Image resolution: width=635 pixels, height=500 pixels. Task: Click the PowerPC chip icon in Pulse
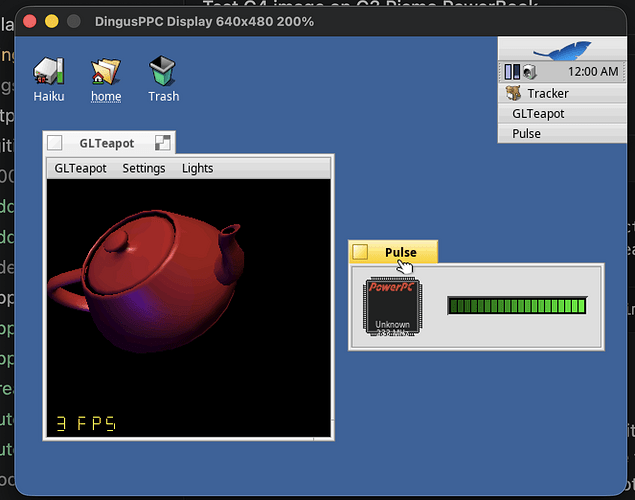(x=392, y=306)
